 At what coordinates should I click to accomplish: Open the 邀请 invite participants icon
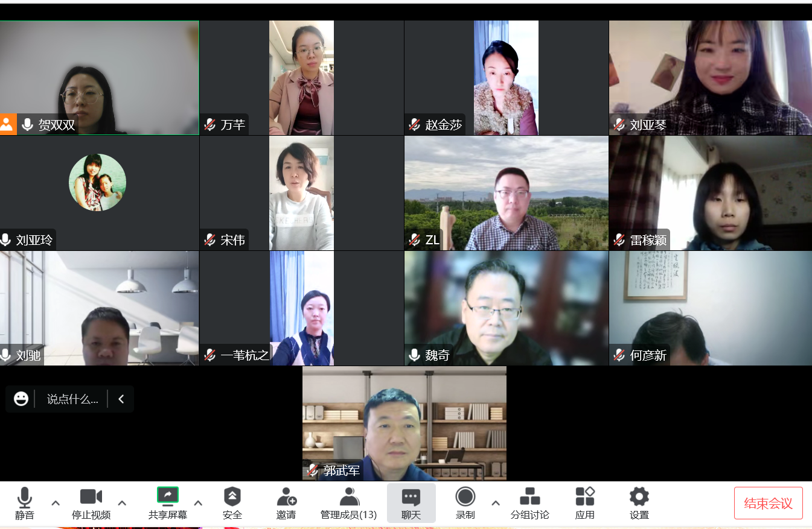[x=286, y=497]
